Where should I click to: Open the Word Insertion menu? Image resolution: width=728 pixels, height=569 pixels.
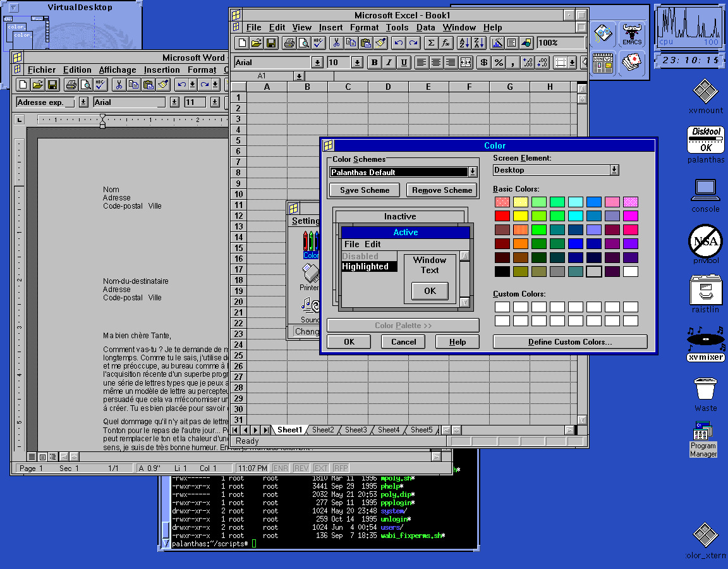click(x=162, y=70)
